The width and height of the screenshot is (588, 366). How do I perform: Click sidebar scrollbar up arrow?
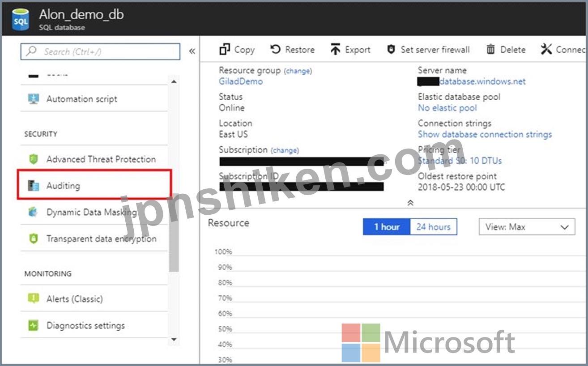point(174,81)
